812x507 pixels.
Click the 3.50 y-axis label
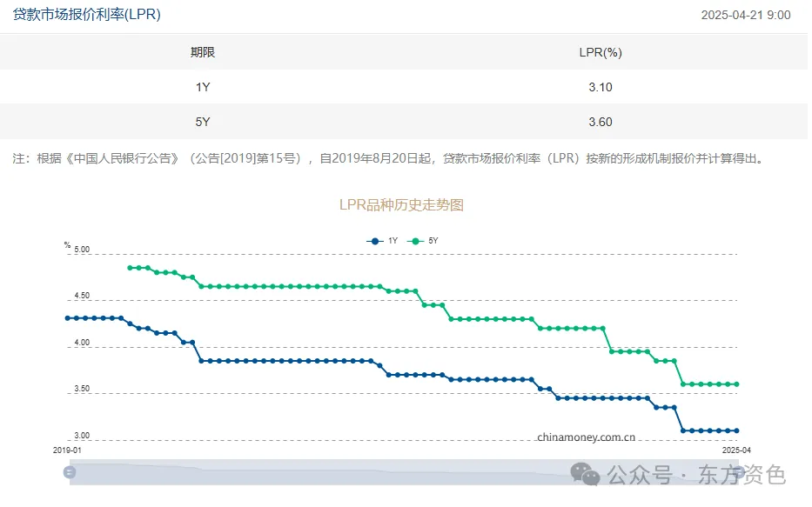pyautogui.click(x=82, y=389)
